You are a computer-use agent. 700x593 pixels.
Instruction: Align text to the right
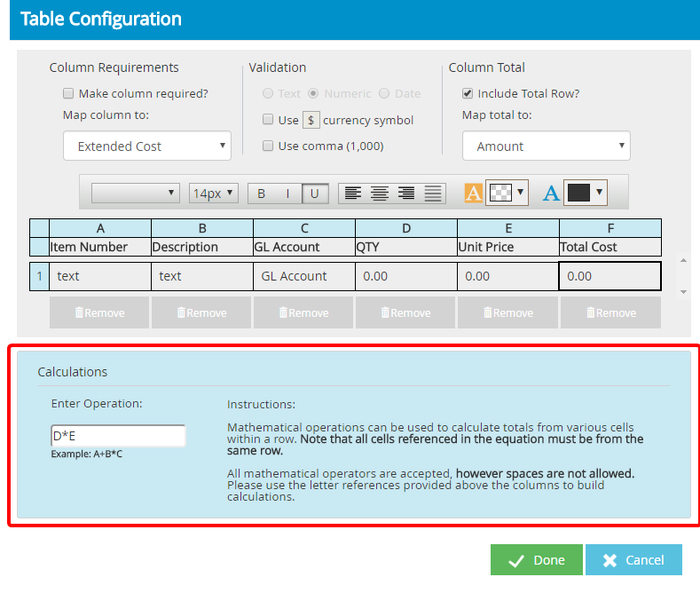click(406, 194)
